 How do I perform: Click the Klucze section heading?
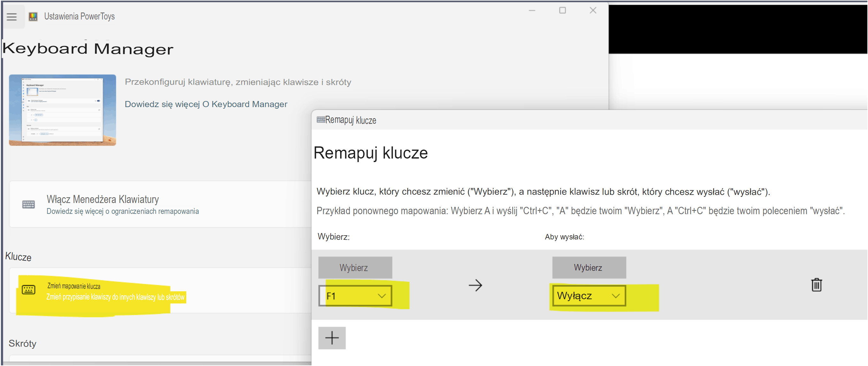point(18,257)
